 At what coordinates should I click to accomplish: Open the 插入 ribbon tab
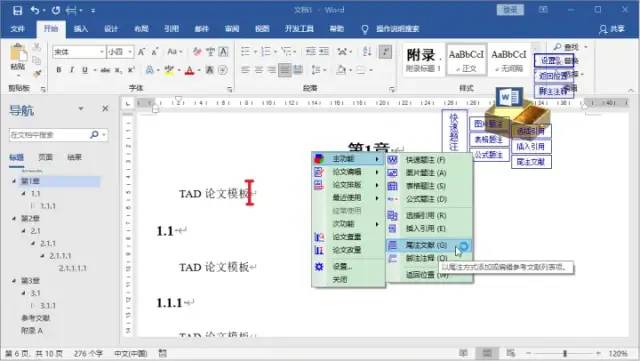pos(81,29)
